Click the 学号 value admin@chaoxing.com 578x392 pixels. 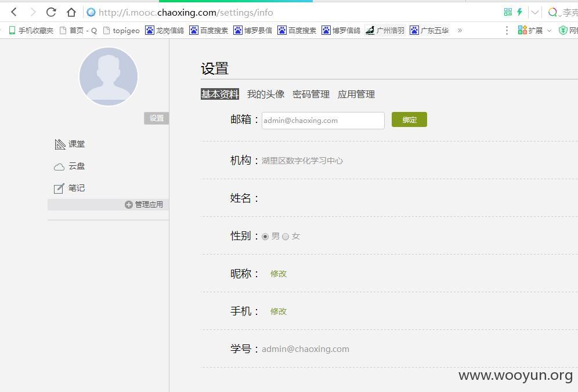305,349
